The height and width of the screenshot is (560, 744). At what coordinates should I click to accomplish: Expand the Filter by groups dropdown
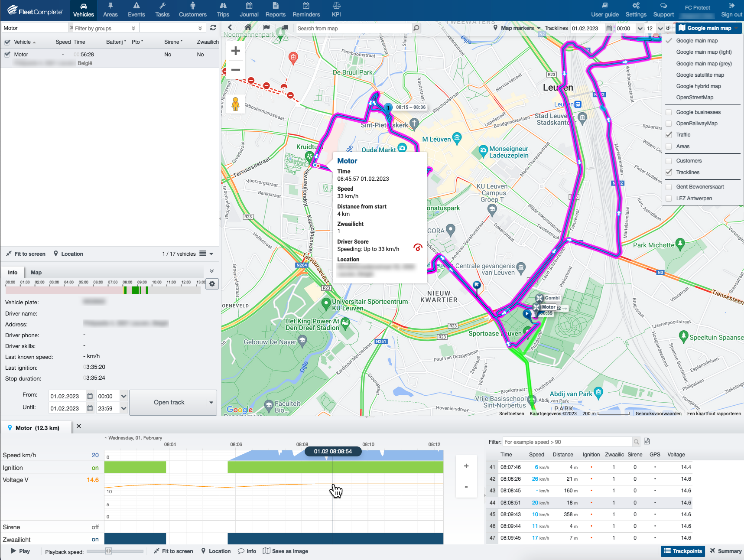click(133, 28)
